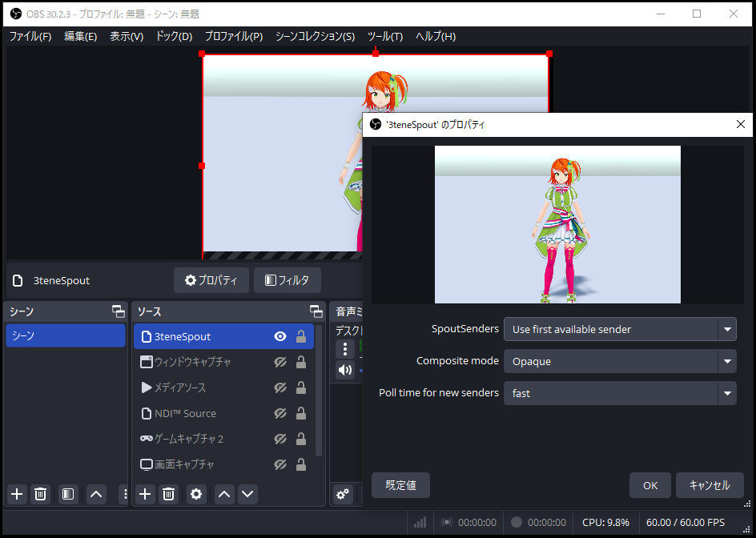Open advanced audio properties gears icon

point(343,494)
